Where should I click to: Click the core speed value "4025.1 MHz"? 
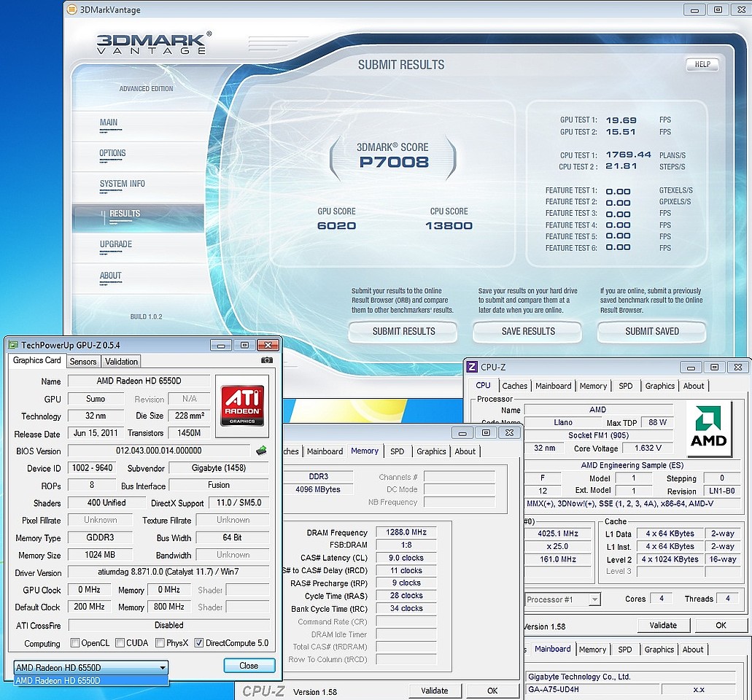pyautogui.click(x=558, y=534)
